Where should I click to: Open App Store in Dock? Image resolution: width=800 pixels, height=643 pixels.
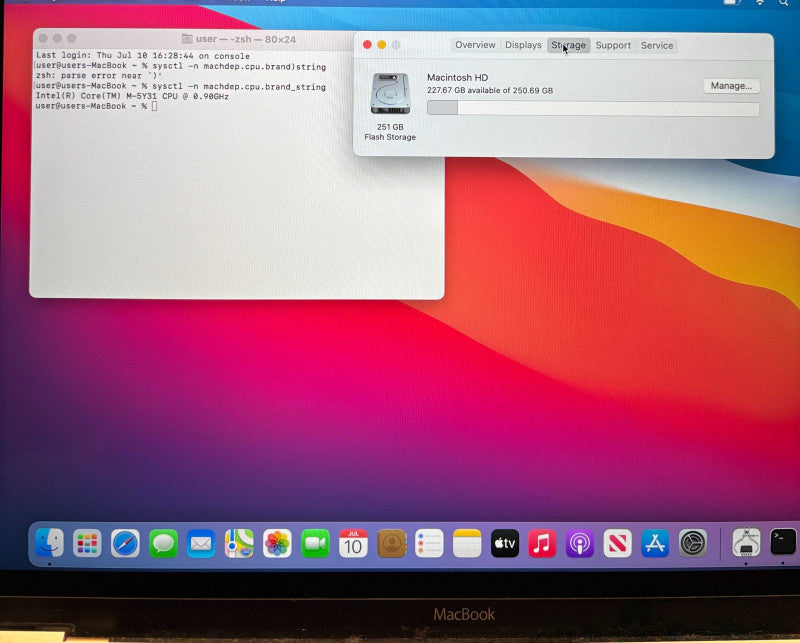[655, 543]
